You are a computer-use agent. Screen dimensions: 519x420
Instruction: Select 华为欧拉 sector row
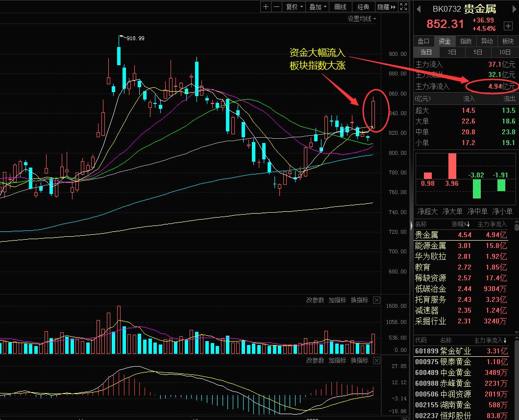[x=461, y=256]
